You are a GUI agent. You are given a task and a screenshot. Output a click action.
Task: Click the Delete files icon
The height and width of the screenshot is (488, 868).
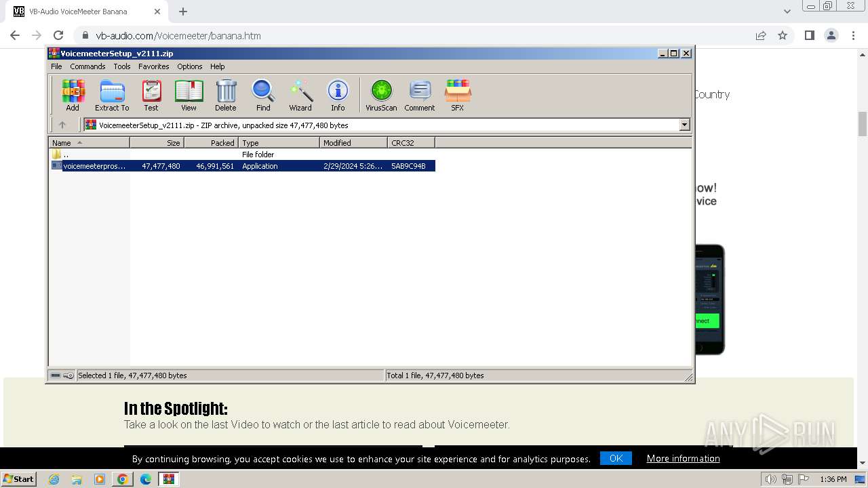coord(226,95)
